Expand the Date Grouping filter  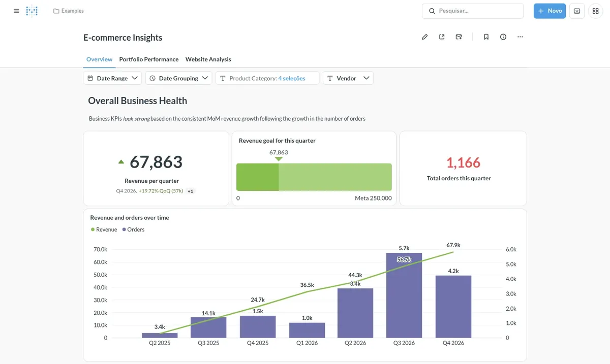pos(178,78)
